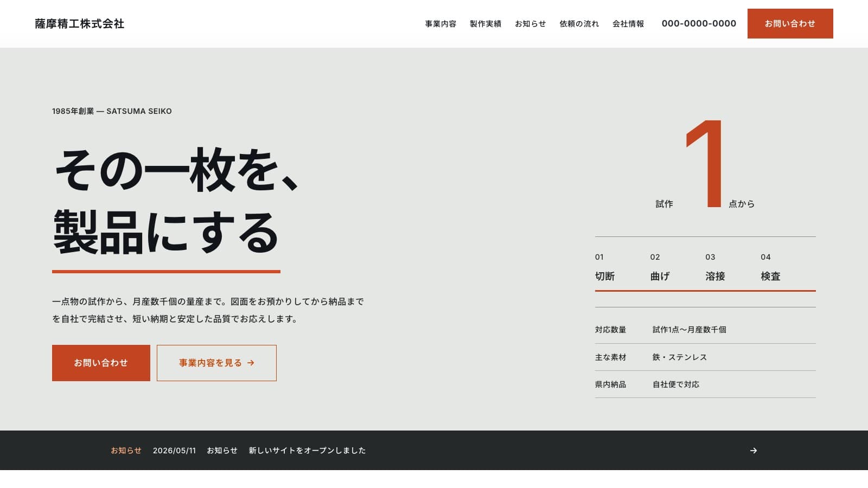The height and width of the screenshot is (488, 868).
Task: Click the 1985年創業 — SATSUMA SEIKO tagline
Action: (112, 111)
